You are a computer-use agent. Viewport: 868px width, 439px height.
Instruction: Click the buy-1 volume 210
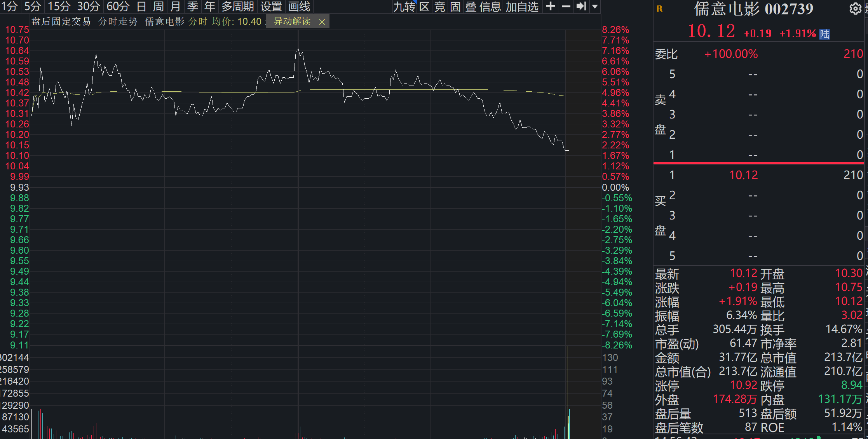pos(853,175)
